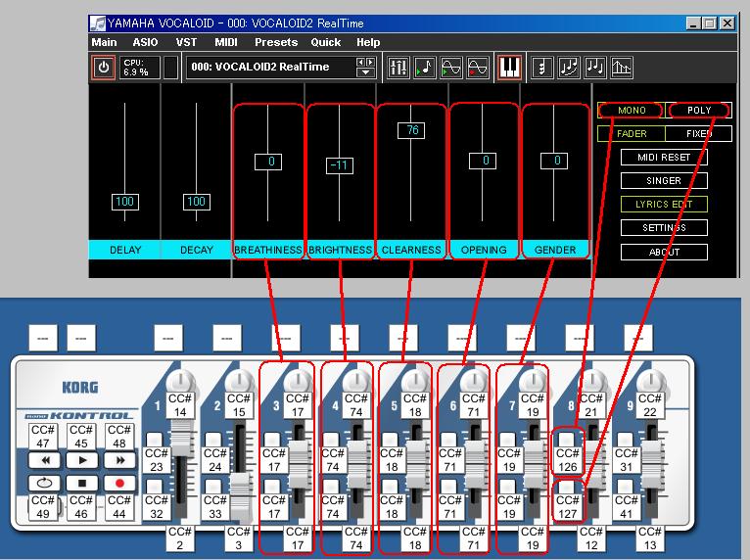
Task: Click the red record waveform icon
Action: [478, 68]
